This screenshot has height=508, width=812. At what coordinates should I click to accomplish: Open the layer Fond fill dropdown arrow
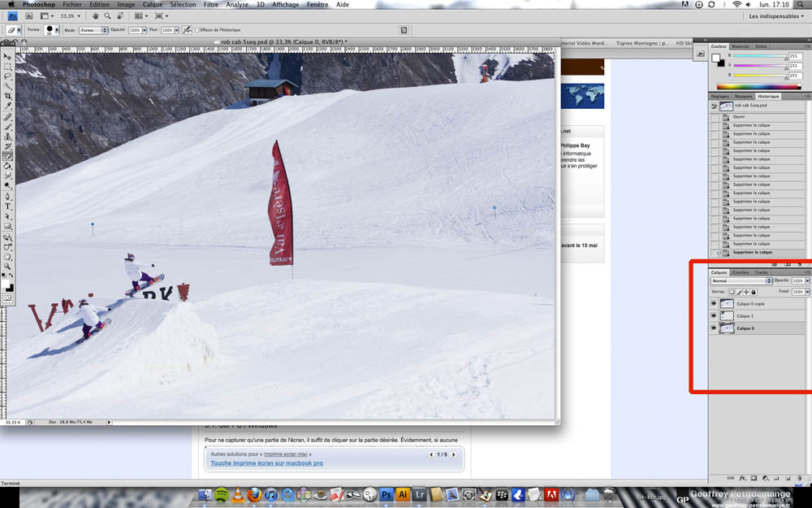pyautogui.click(x=807, y=292)
